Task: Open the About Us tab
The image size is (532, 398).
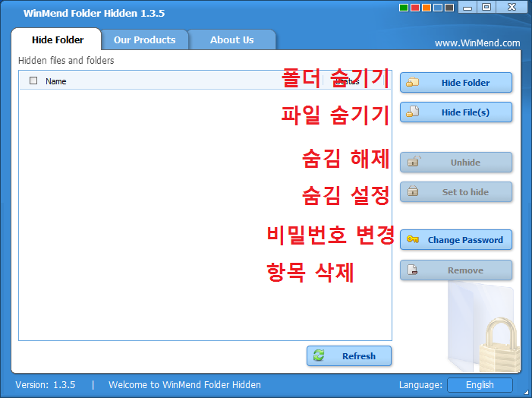Action: [x=231, y=39]
